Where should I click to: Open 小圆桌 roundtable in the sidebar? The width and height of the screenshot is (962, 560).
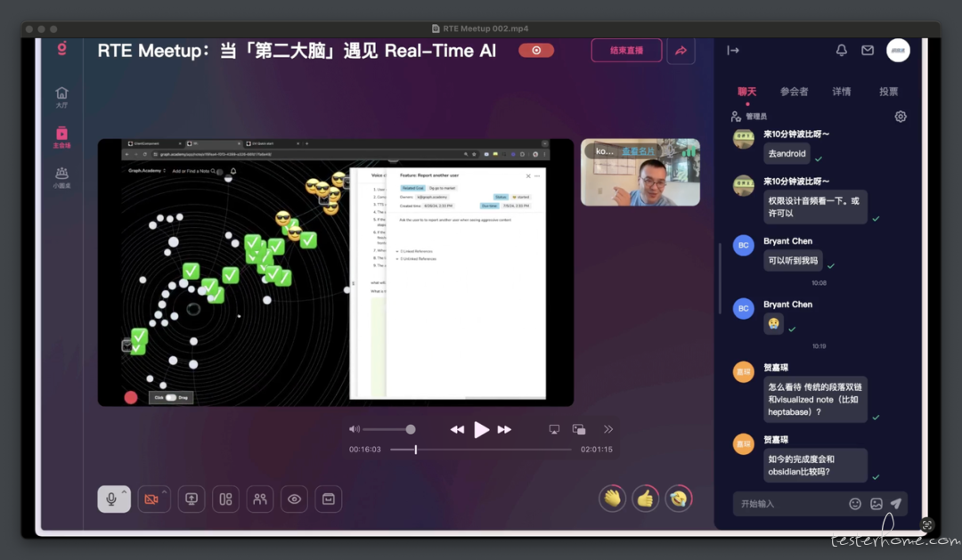(61, 177)
